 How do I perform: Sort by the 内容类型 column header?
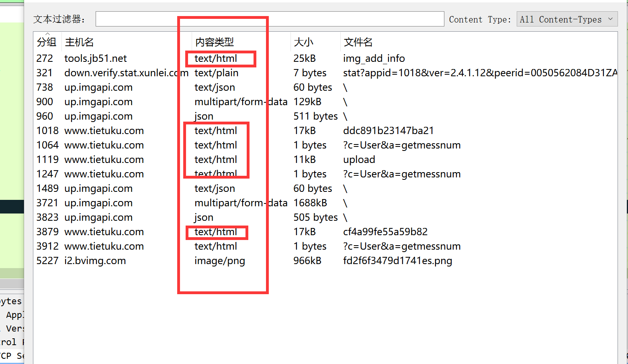[214, 42]
